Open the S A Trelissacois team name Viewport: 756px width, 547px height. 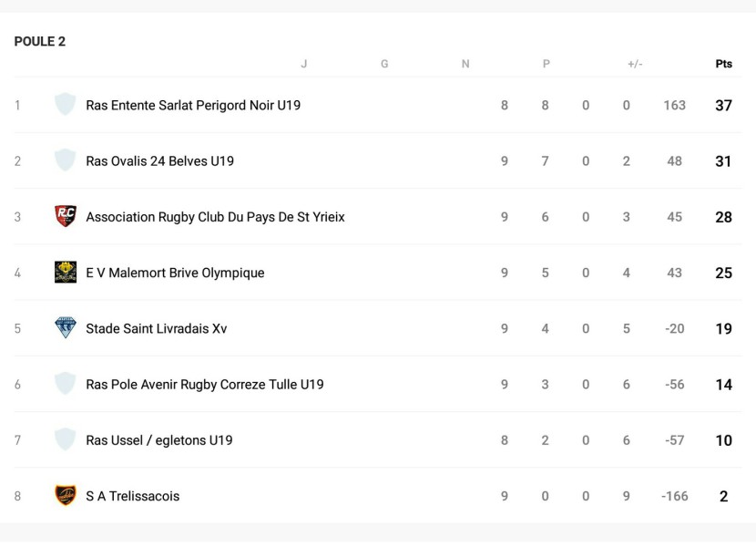click(133, 496)
